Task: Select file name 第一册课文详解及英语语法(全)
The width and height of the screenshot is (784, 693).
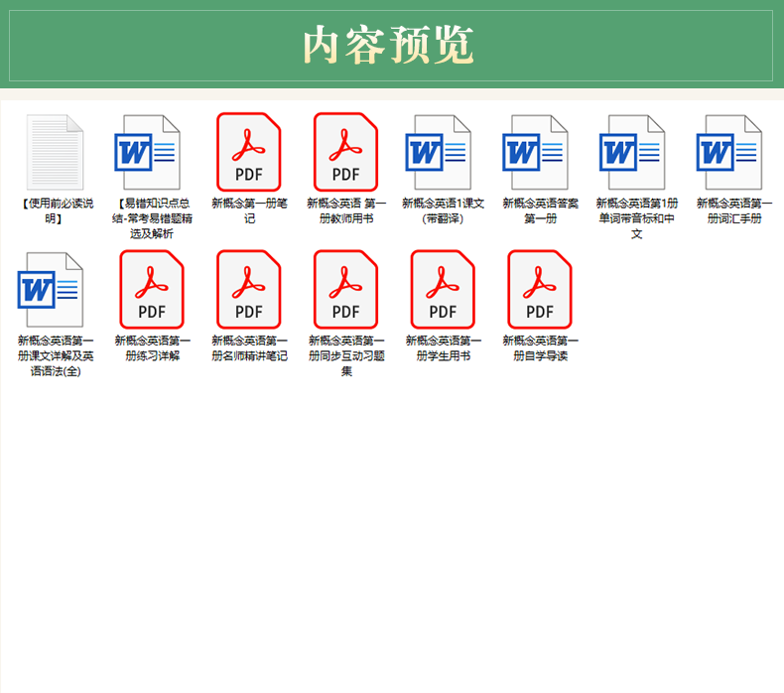Action: click(x=55, y=355)
